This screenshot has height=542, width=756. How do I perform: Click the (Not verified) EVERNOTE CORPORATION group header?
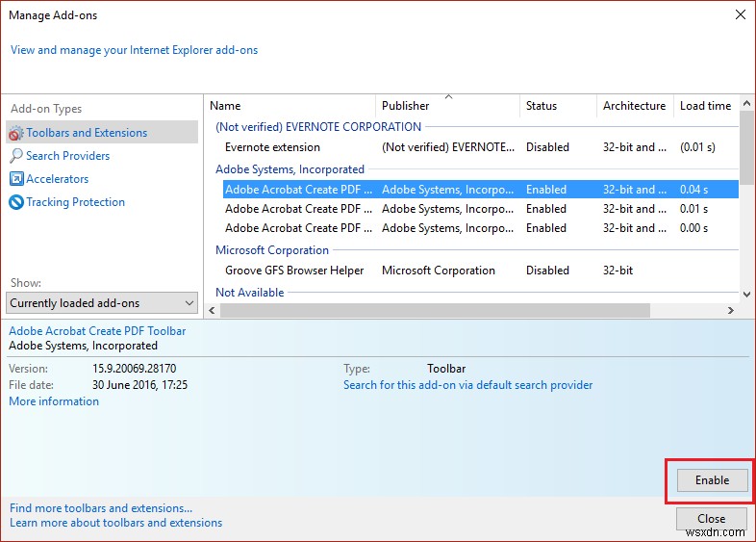318,127
